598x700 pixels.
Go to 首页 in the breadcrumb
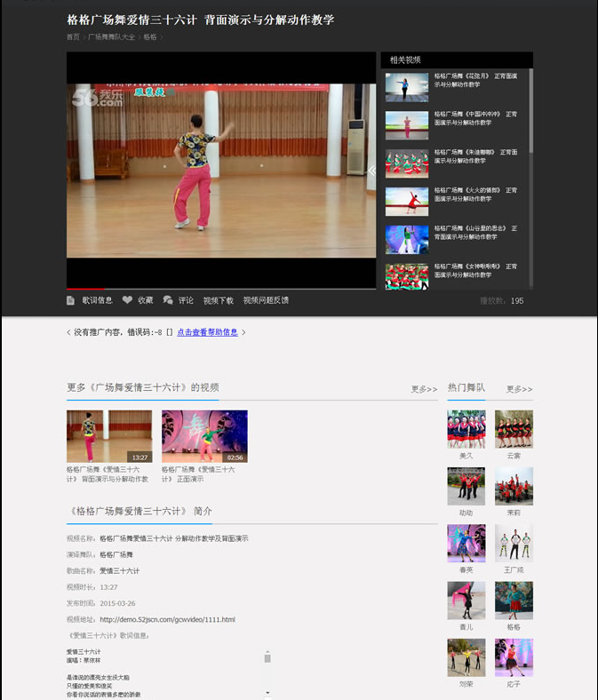(73, 37)
